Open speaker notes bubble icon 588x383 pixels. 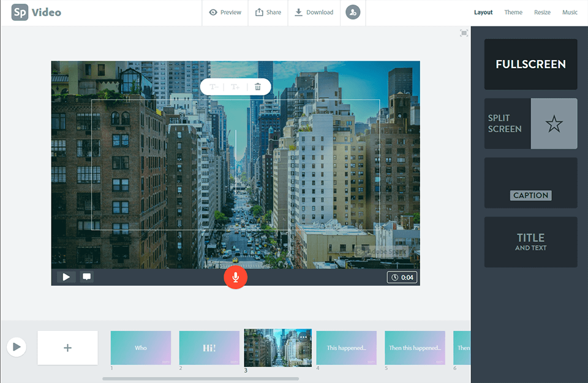[86, 277]
